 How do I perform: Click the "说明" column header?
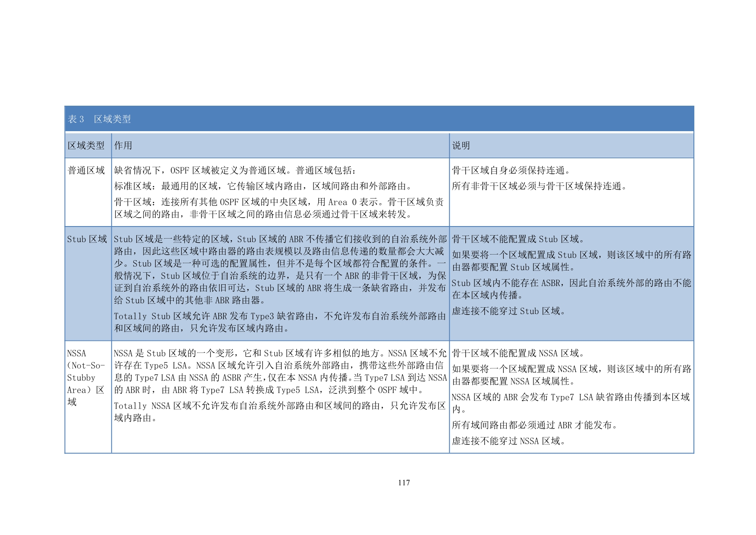point(461,146)
